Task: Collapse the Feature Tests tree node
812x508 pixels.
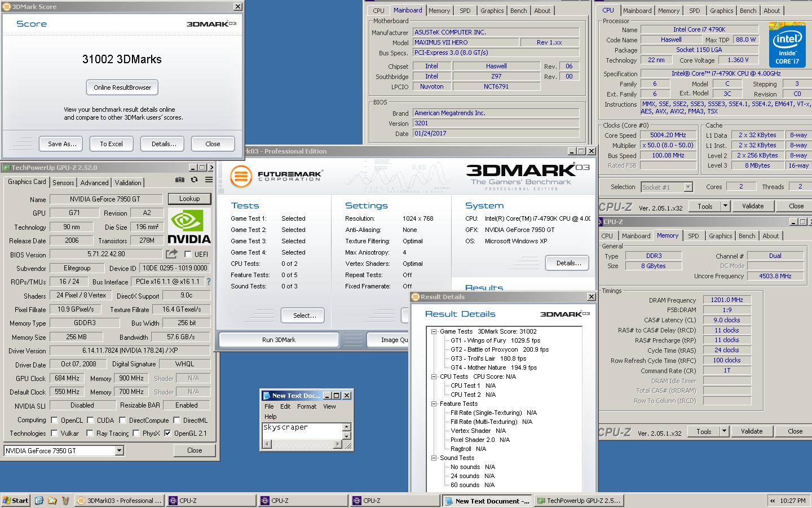Action: [x=434, y=404]
